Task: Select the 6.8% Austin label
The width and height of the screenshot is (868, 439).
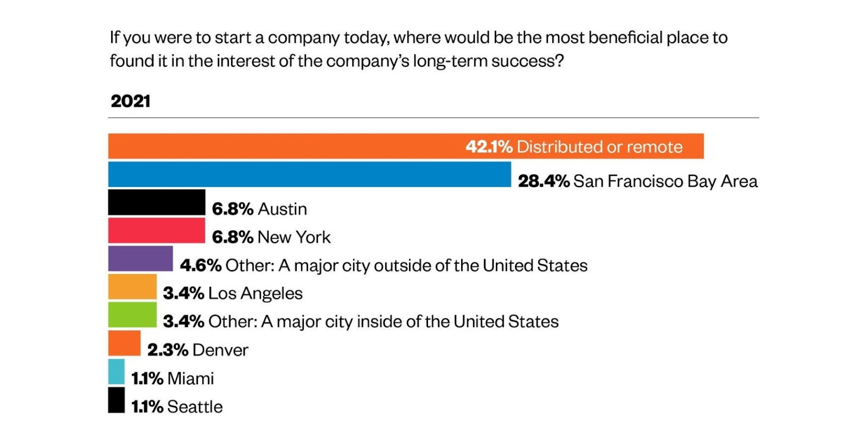Action: pyautogui.click(x=259, y=209)
